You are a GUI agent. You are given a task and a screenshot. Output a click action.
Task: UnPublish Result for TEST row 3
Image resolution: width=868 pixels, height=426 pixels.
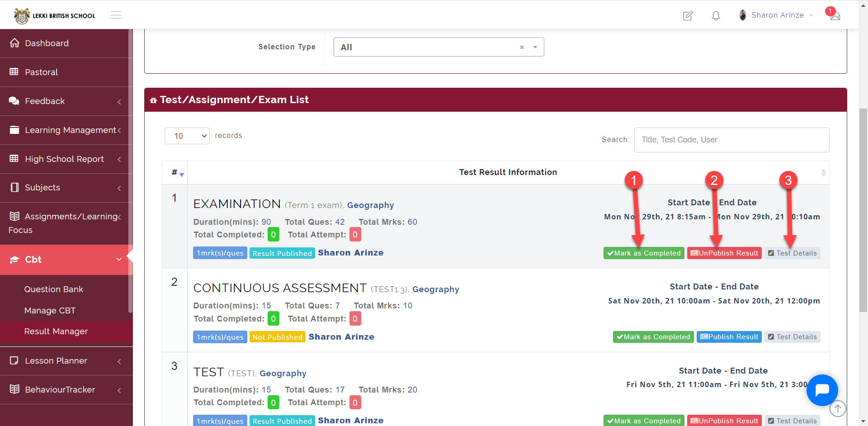[724, 421]
